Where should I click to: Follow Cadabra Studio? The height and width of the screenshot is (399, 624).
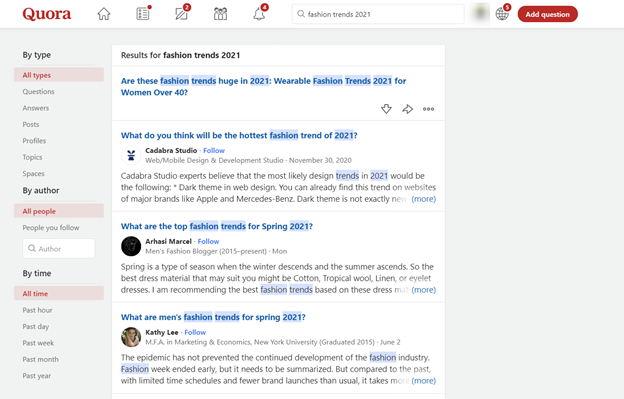[x=214, y=150]
